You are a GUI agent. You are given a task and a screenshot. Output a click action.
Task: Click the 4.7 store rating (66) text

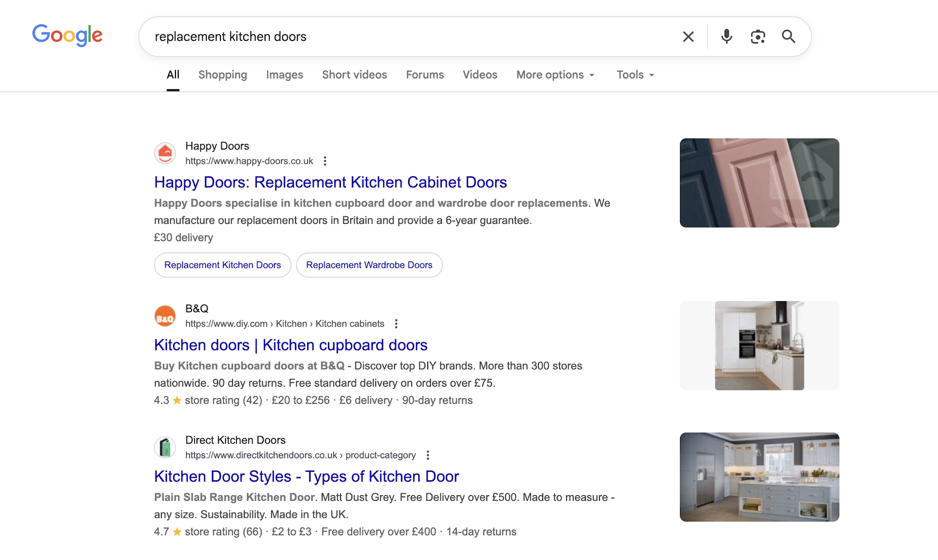point(208,532)
